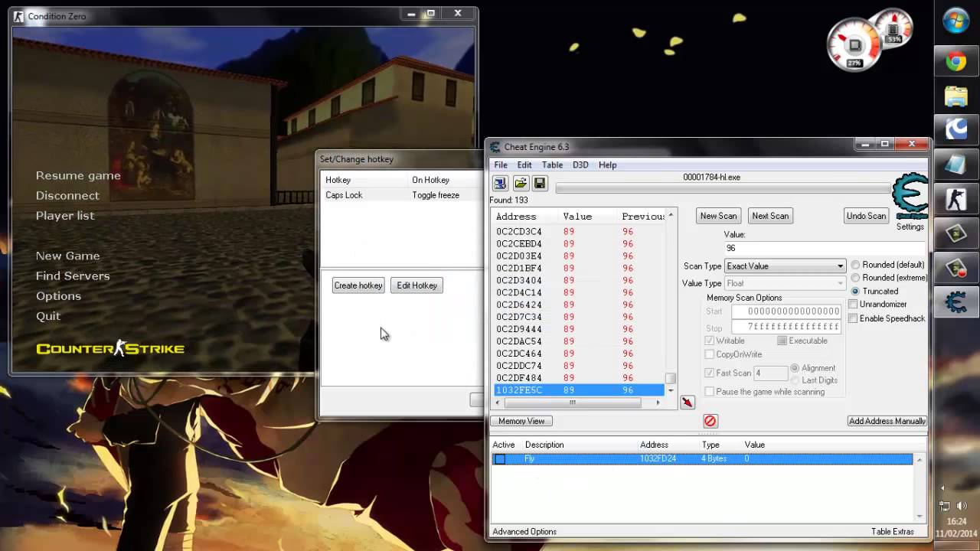Click the red no-entry clear list icon
This screenshot has height=551, width=980.
710,421
